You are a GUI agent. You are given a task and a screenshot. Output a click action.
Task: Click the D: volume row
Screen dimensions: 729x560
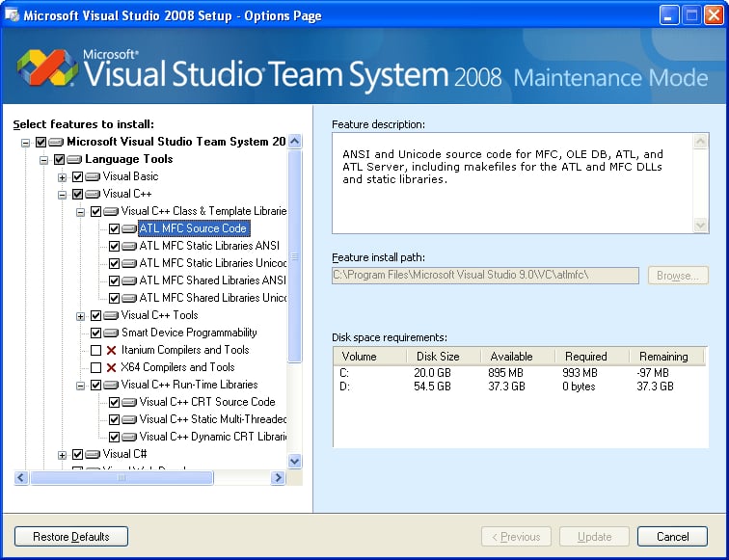(521, 387)
